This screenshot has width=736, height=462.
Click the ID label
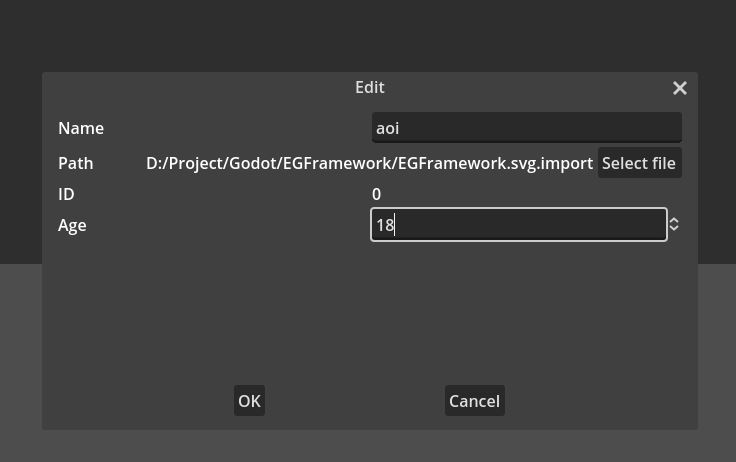[66, 194]
